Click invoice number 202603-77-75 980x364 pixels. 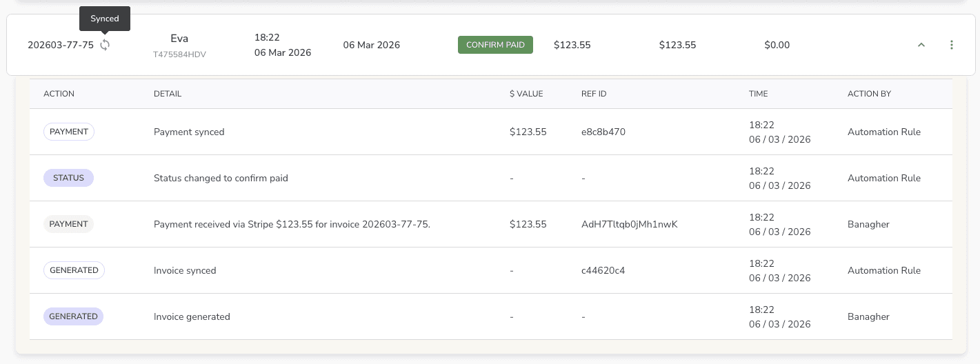tap(61, 45)
